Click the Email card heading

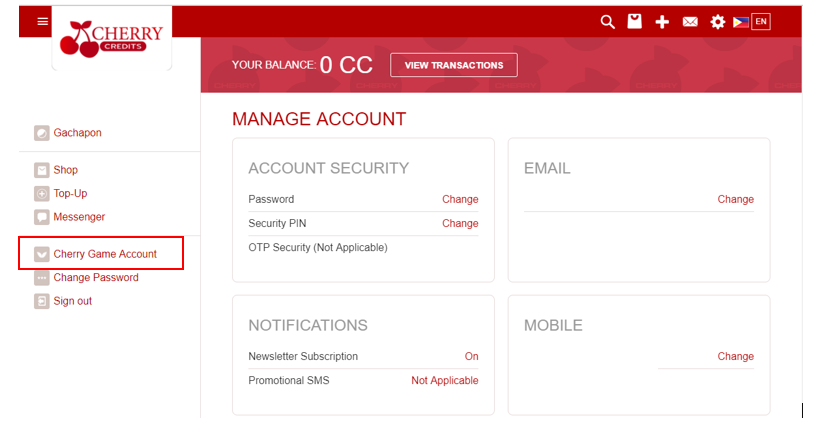tap(547, 168)
